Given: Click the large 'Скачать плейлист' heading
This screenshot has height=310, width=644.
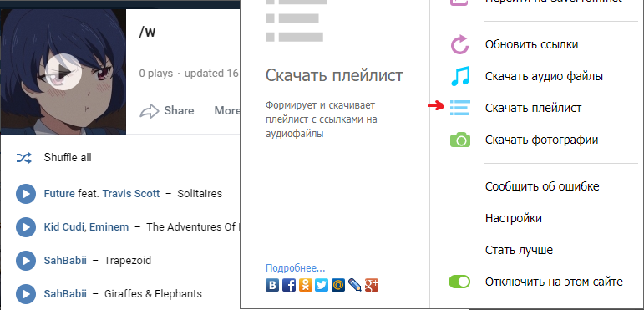Looking at the screenshot, I should [334, 75].
